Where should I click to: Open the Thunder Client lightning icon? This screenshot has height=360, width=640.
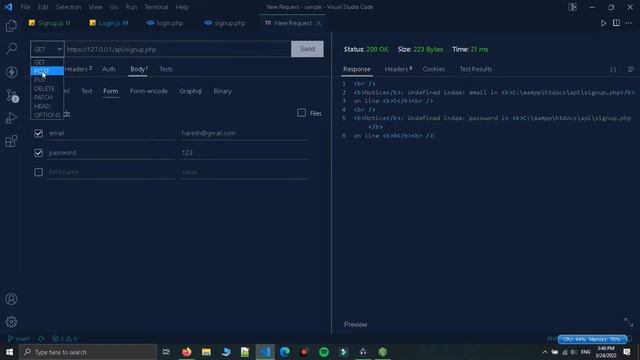[11, 72]
